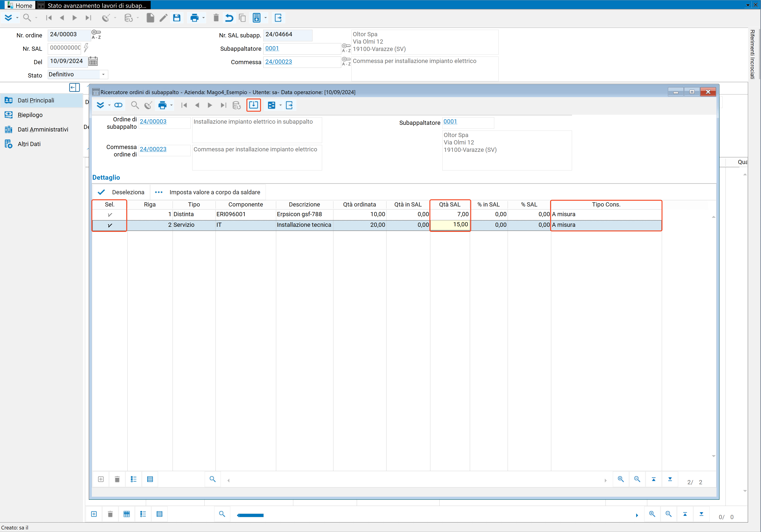Click the Search magnifier in Ricercatore toolbar
Viewport: 761px width, 532px height.
coord(135,105)
